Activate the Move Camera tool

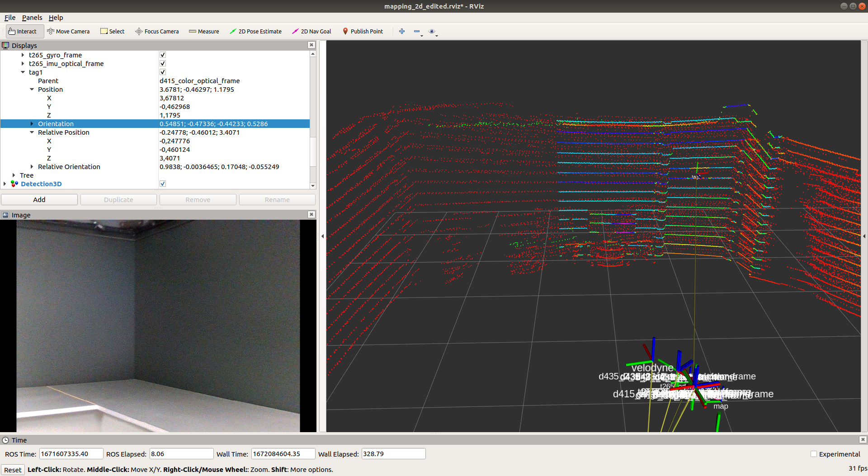68,31
